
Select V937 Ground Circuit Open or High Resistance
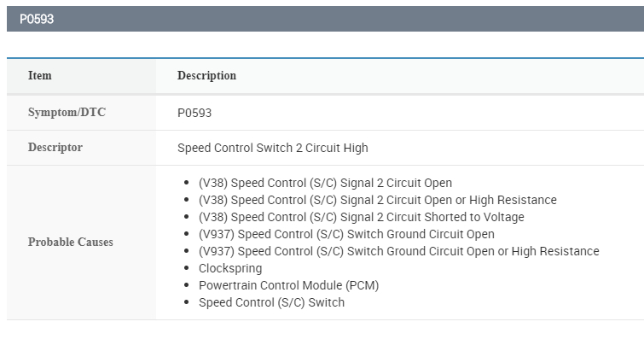[x=398, y=251]
